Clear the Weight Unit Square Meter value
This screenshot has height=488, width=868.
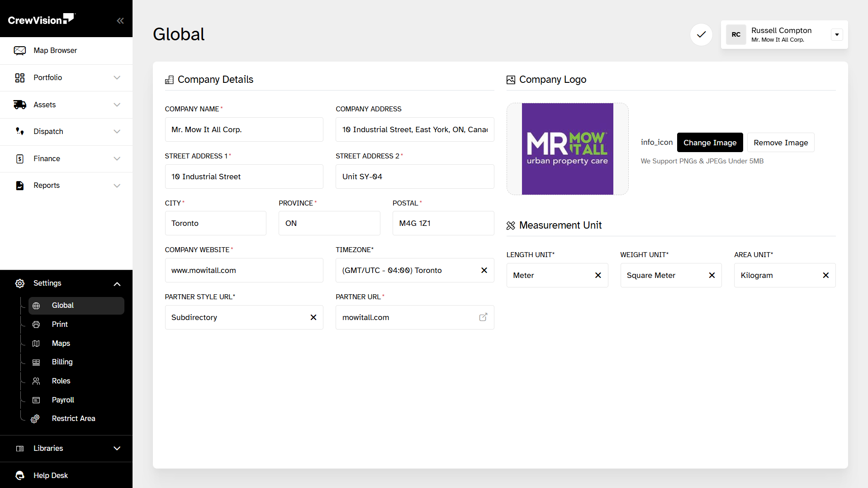(x=712, y=275)
